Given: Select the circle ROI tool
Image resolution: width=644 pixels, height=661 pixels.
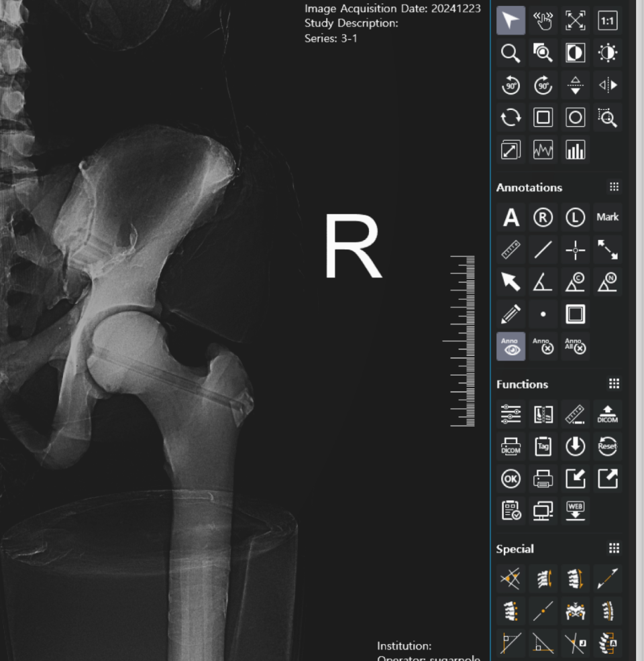Looking at the screenshot, I should 576,117.
